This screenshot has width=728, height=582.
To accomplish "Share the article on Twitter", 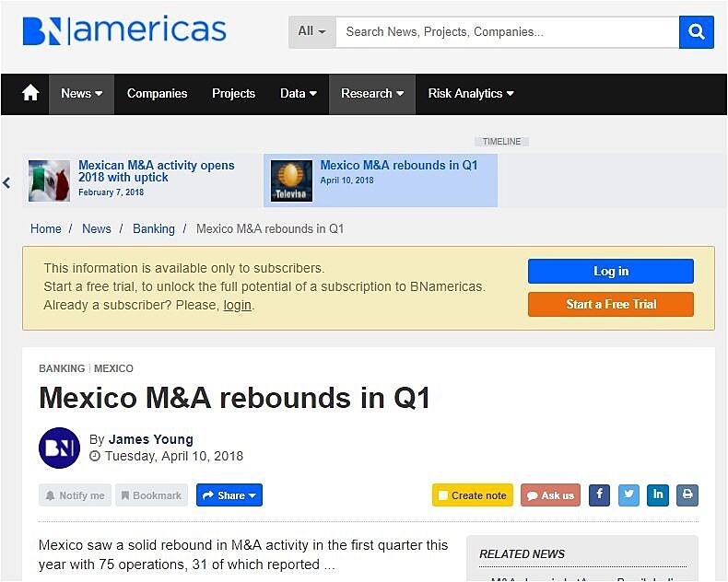I will 628,495.
